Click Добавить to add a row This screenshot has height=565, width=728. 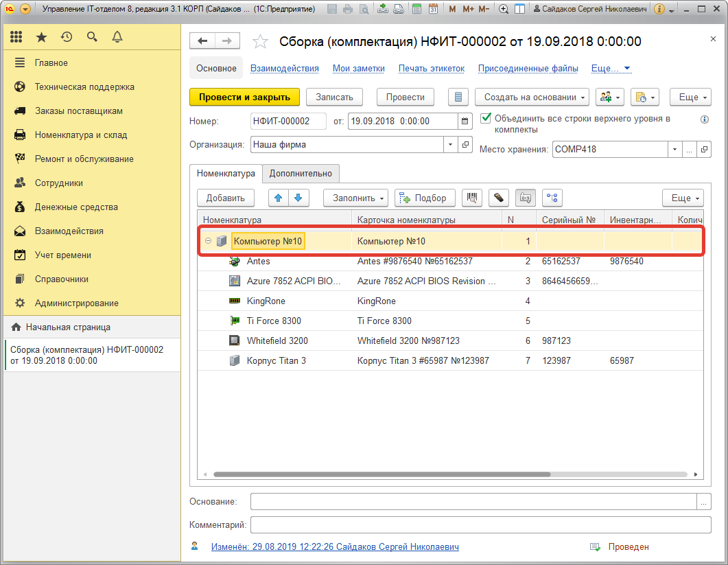(x=225, y=198)
